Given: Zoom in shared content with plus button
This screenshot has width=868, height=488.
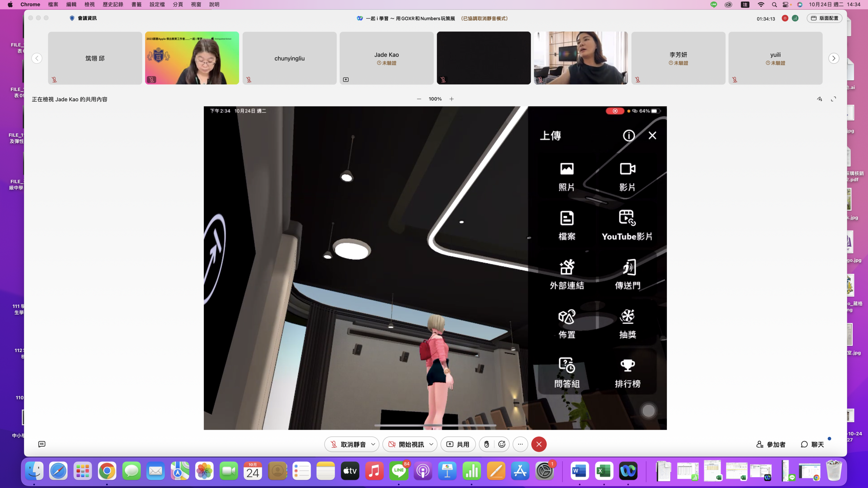Looking at the screenshot, I should pyautogui.click(x=452, y=99).
